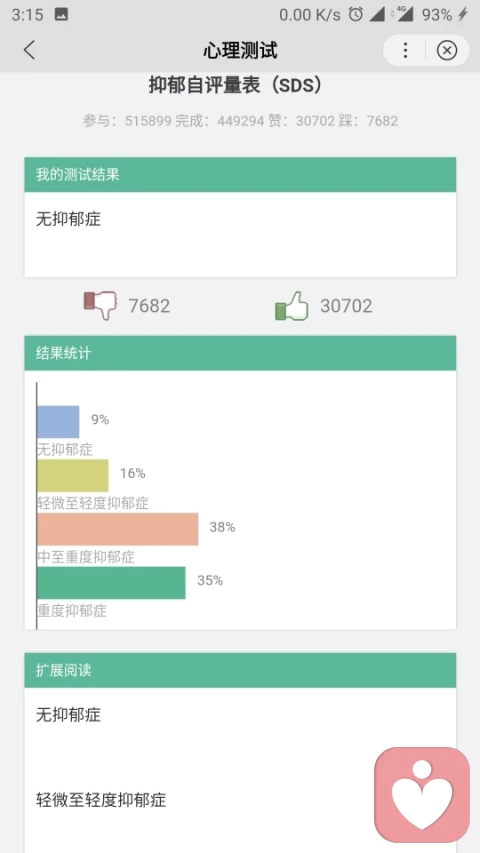
Task: Tap the 7682 dislike count
Action: coord(149,306)
